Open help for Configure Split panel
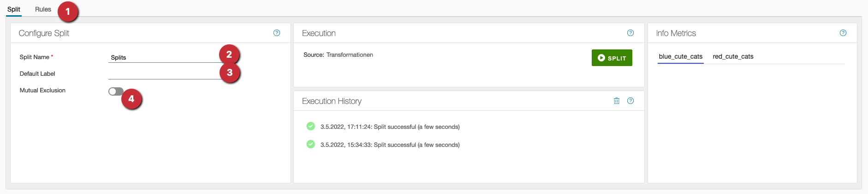Viewport: 868px width, 194px height. pos(277,33)
